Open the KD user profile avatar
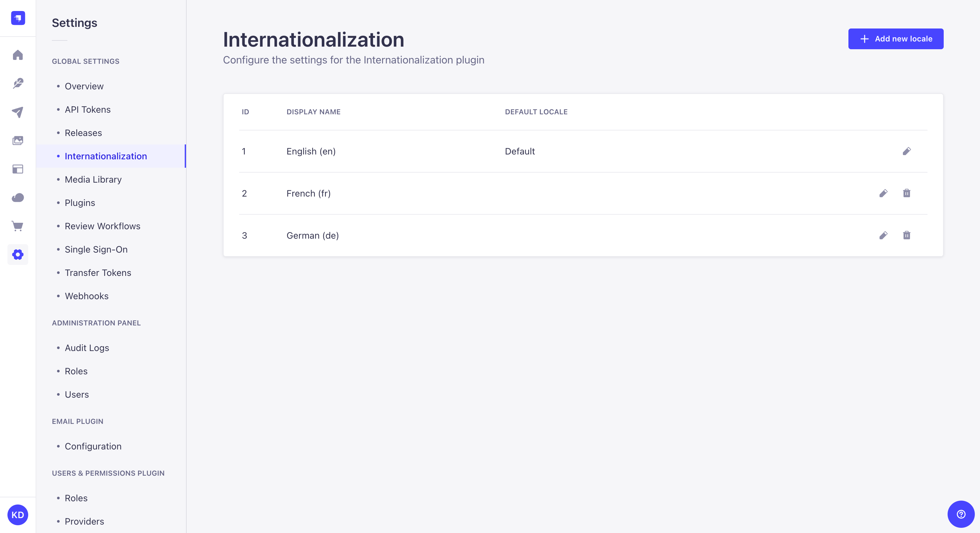The width and height of the screenshot is (980, 533). point(18,515)
